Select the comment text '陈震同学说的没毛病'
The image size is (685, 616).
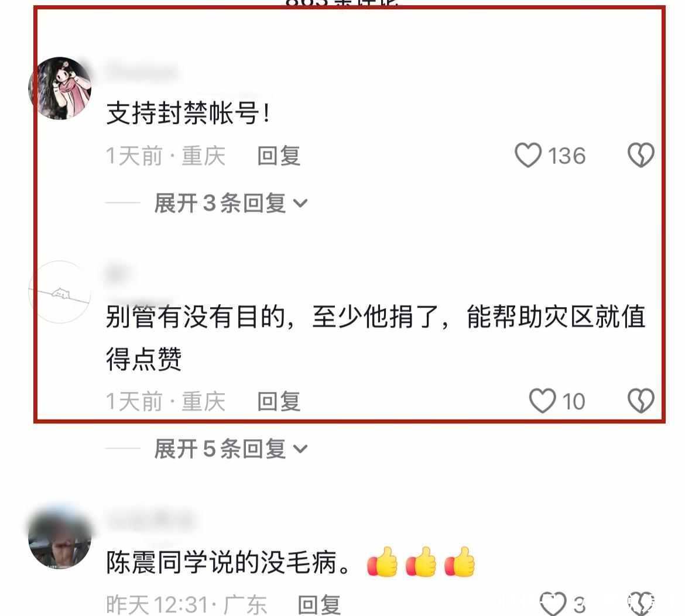(x=228, y=562)
